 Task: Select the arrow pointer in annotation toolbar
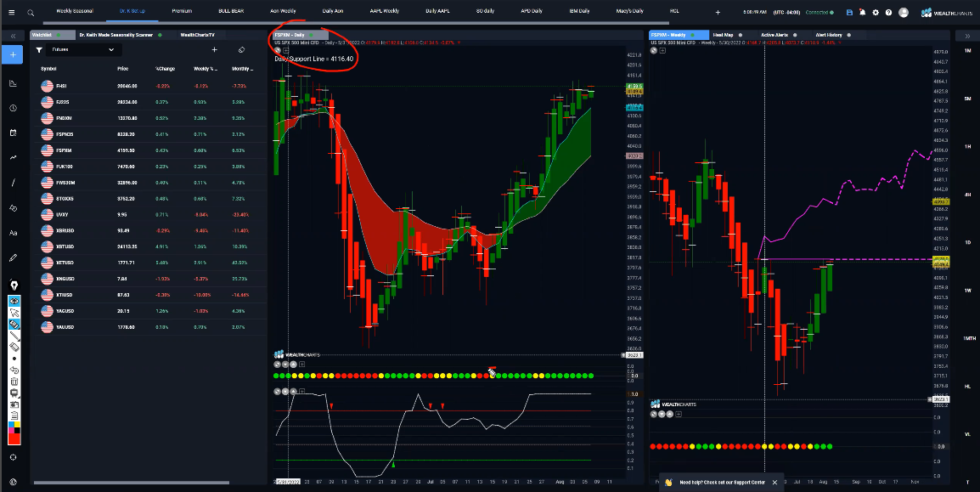tap(14, 313)
